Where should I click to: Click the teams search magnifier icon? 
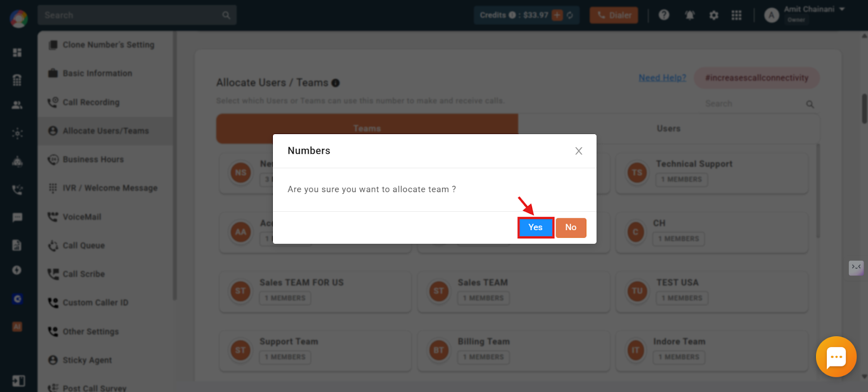tap(810, 104)
